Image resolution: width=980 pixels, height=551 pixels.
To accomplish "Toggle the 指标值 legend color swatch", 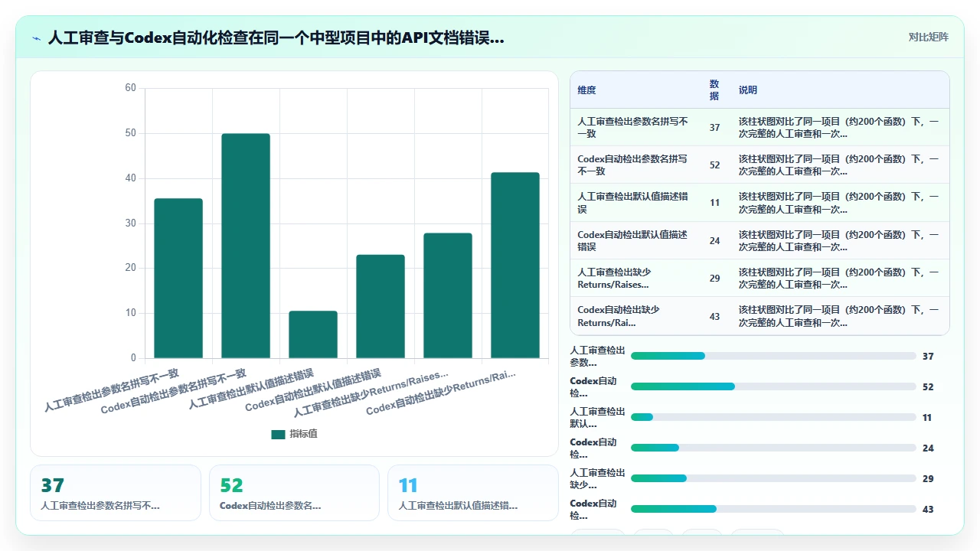I will (x=278, y=434).
